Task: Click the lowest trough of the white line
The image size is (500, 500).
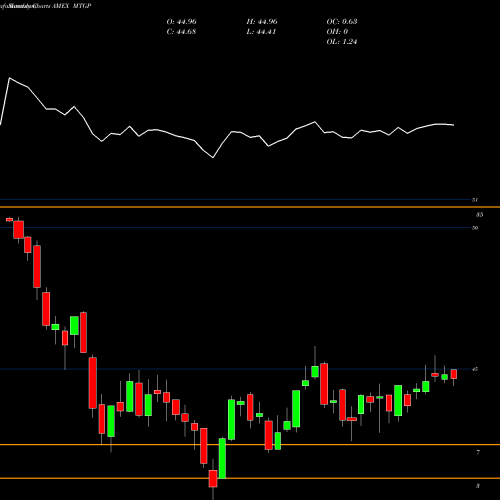Action: pyautogui.click(x=213, y=158)
